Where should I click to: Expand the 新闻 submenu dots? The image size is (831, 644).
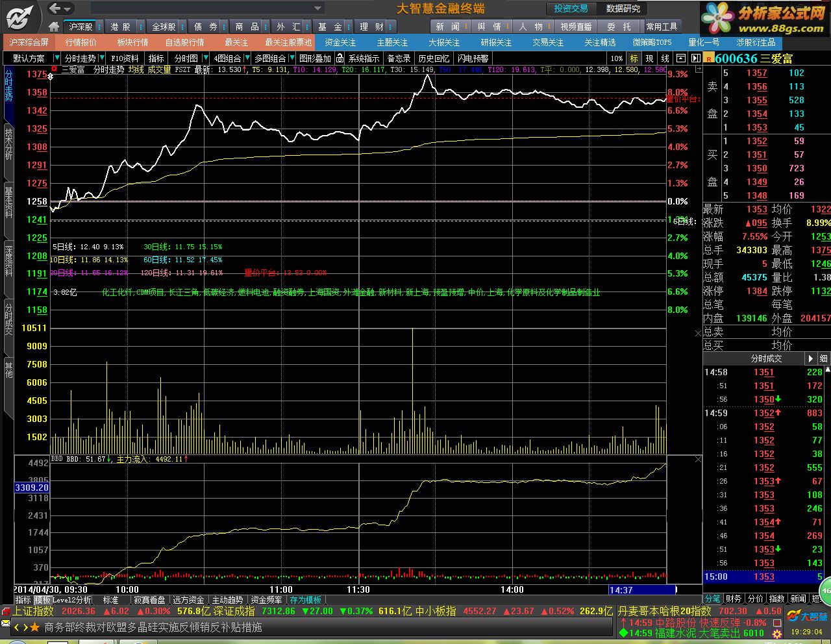click(467, 27)
